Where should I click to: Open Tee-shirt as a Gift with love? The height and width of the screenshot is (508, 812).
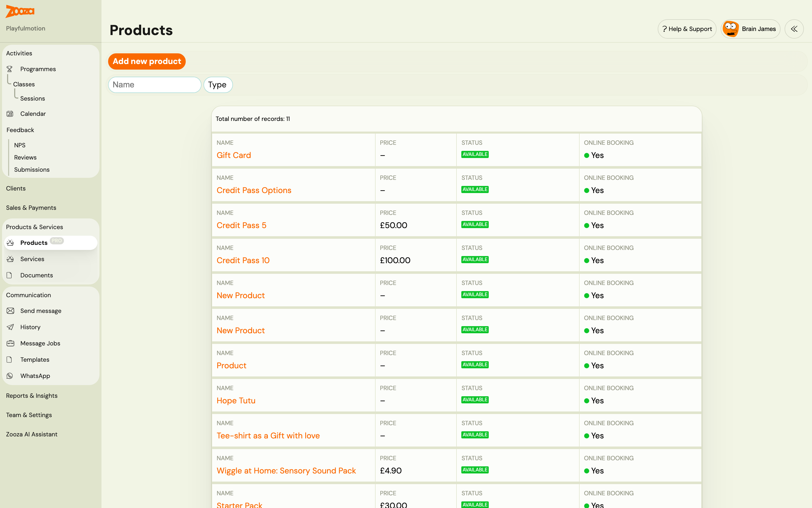pos(268,435)
